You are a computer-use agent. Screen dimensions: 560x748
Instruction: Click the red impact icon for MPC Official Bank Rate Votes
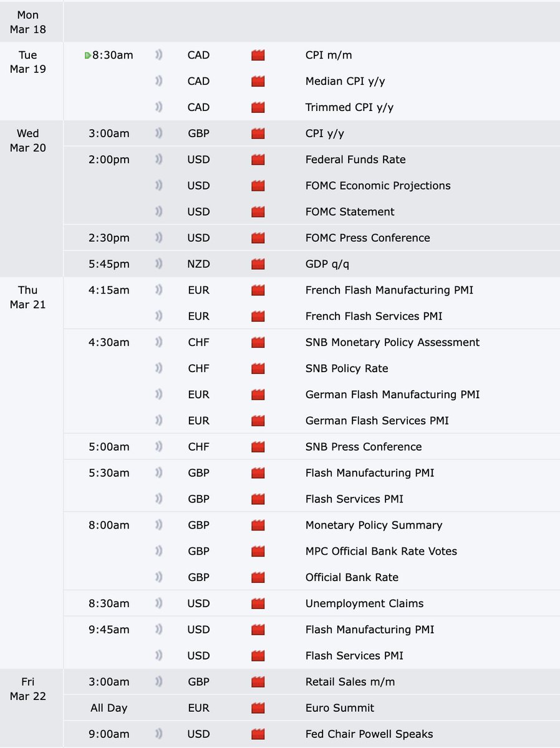tap(258, 552)
